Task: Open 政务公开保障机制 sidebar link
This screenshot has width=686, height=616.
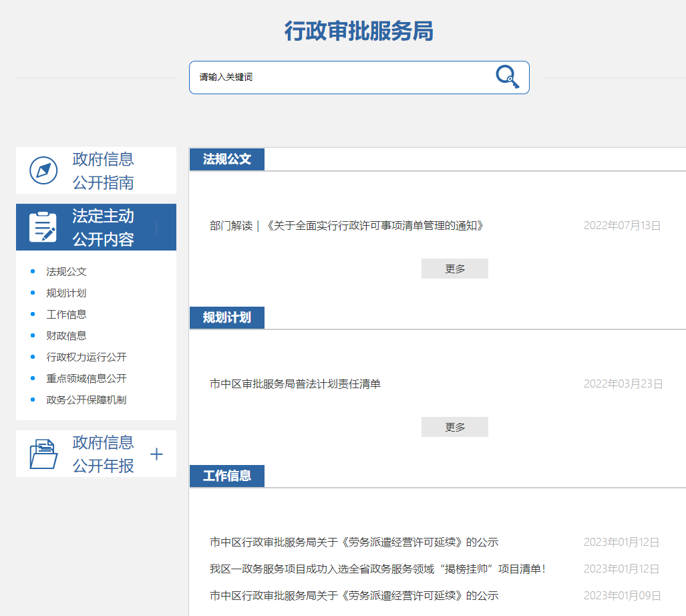Action: pos(86,400)
